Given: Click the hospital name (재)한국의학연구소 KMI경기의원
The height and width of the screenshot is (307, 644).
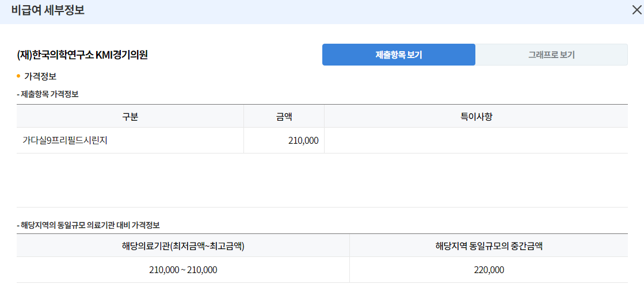Looking at the screenshot, I should (x=82, y=55).
